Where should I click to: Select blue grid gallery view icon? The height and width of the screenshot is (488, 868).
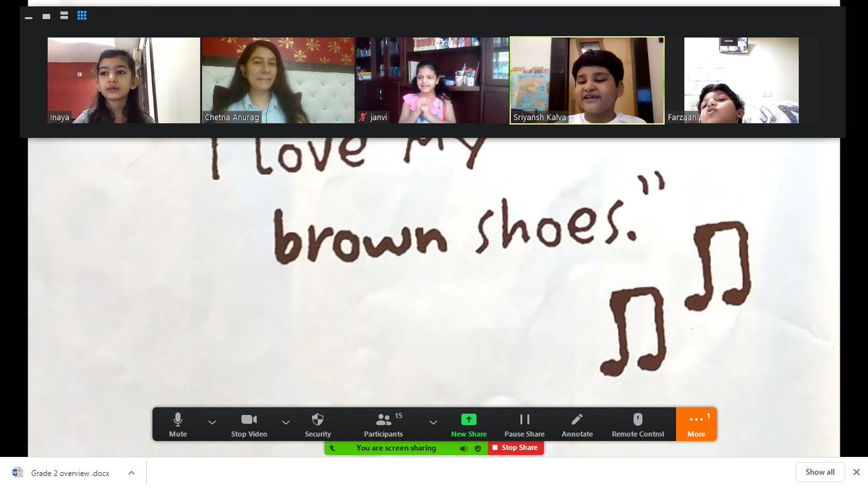[x=82, y=15]
